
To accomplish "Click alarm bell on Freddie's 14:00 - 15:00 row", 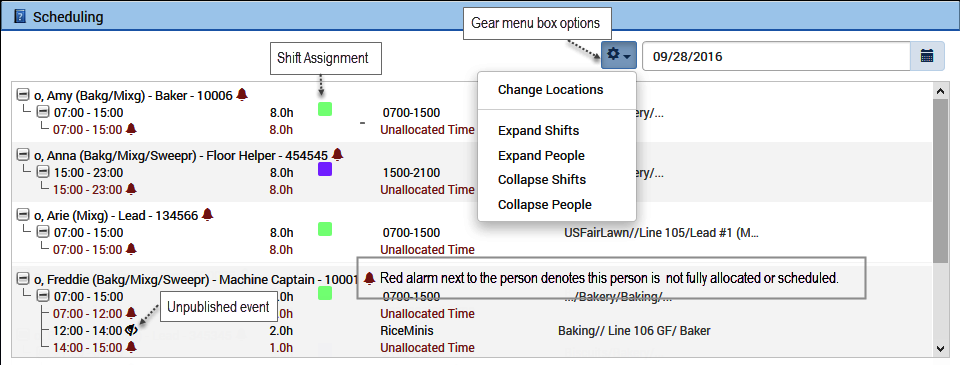I will (130, 347).
